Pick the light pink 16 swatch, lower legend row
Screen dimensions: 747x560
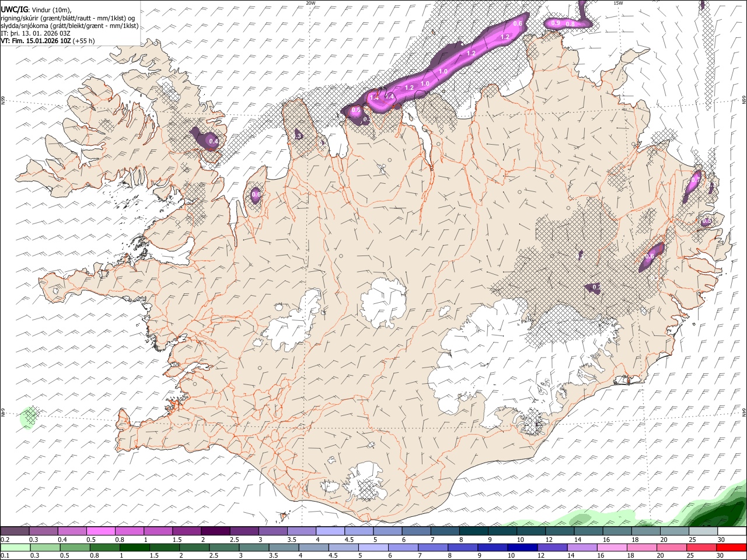click(x=612, y=547)
